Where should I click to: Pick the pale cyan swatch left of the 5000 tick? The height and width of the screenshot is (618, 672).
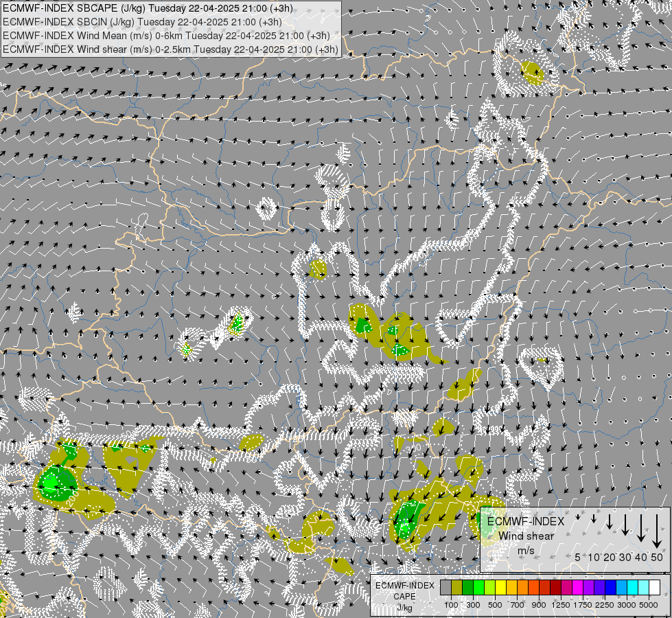[x=643, y=587]
